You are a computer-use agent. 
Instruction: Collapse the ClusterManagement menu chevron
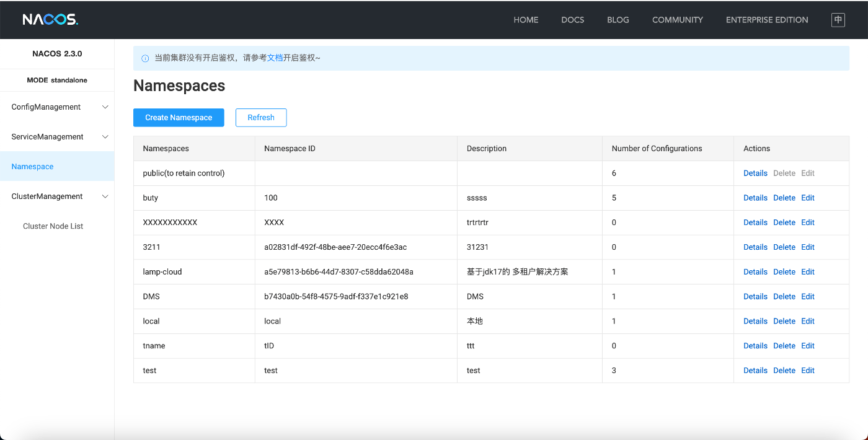(x=105, y=196)
